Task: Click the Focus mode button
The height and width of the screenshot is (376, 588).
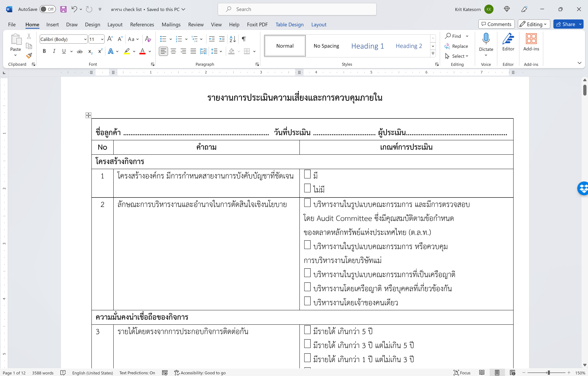Action: click(x=462, y=373)
